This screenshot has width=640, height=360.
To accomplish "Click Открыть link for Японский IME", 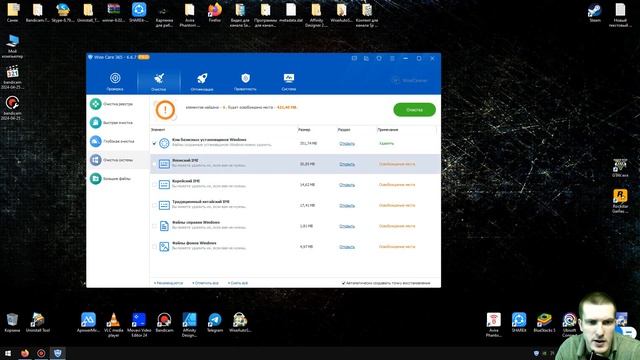I will click(347, 164).
